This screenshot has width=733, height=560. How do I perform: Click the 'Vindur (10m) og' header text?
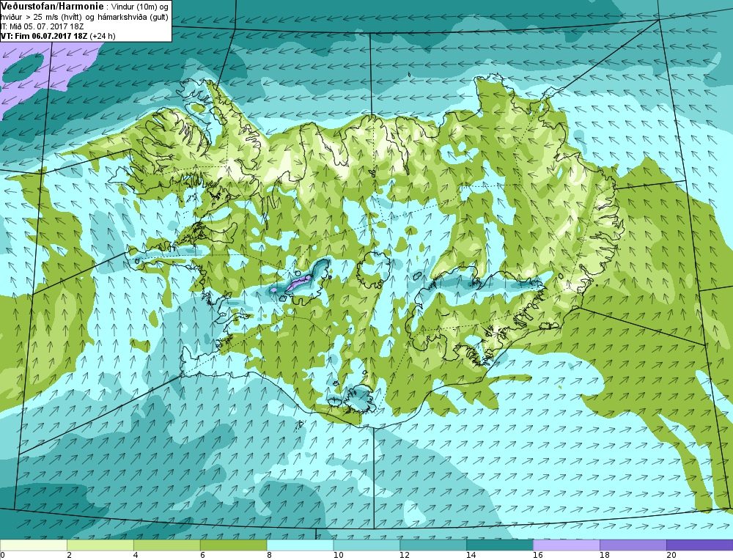(139, 7)
